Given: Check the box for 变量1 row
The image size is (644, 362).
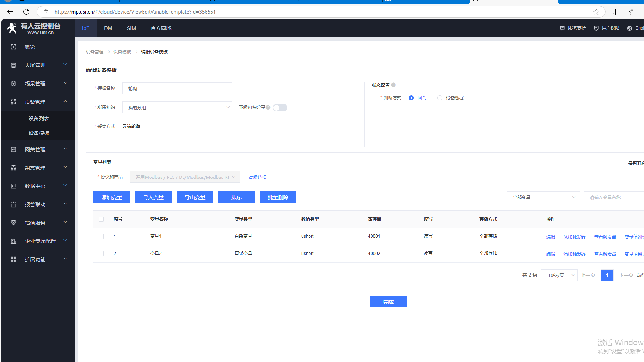Looking at the screenshot, I should coord(101,236).
